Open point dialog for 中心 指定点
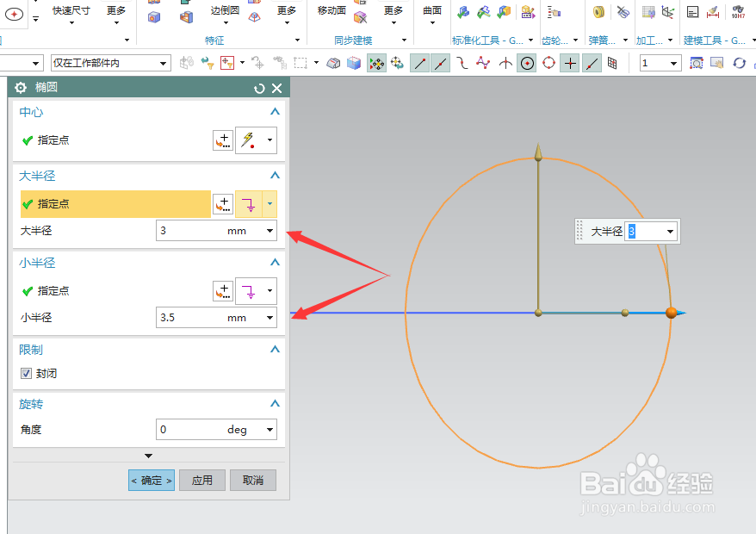The width and height of the screenshot is (756, 534). click(223, 140)
